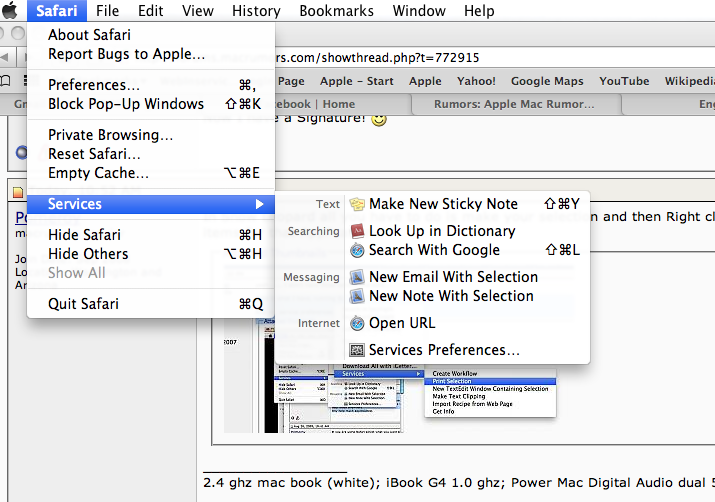Click the smiley face emoticon in the post
Image resolution: width=715 pixels, height=502 pixels.
pyautogui.click(x=379, y=119)
